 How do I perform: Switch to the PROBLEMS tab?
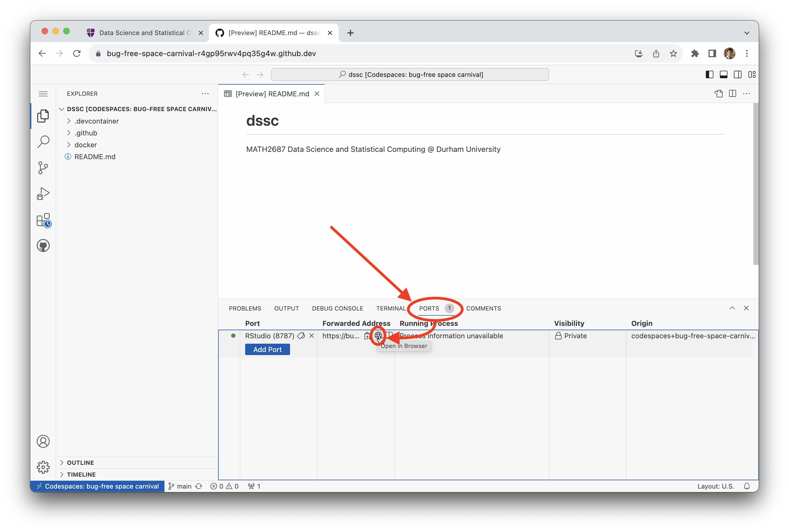point(245,308)
